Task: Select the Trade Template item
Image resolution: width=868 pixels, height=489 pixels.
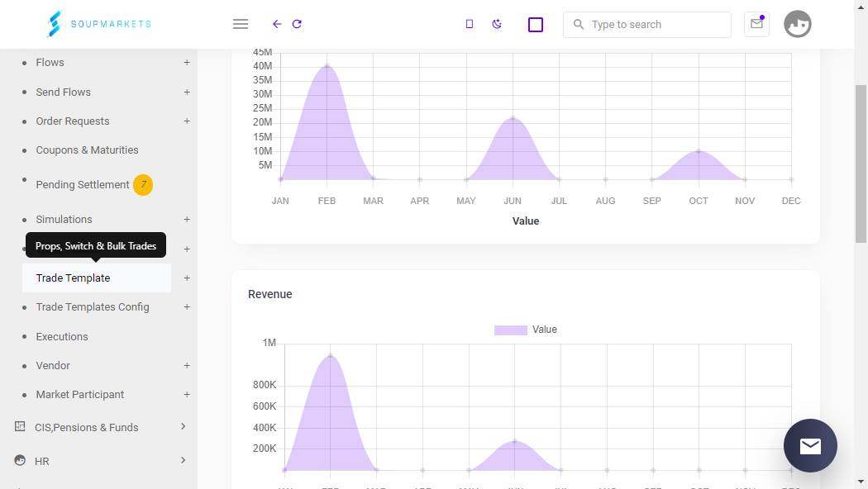Action: [97, 278]
